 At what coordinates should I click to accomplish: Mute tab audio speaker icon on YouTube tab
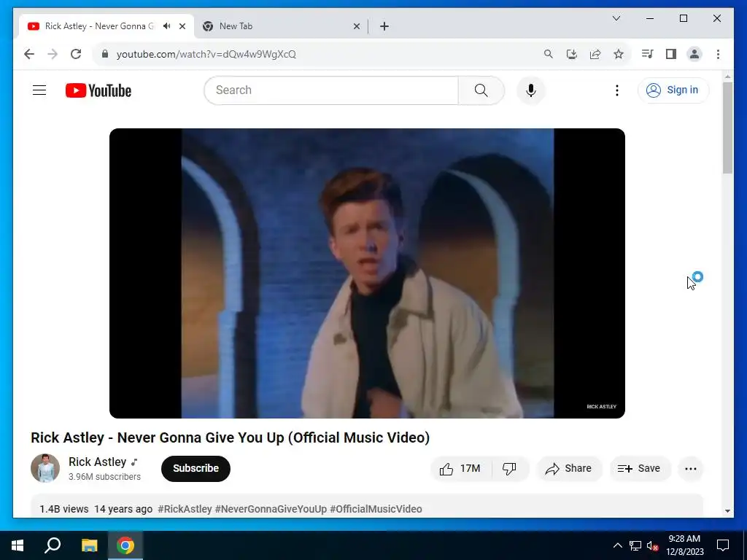click(167, 26)
